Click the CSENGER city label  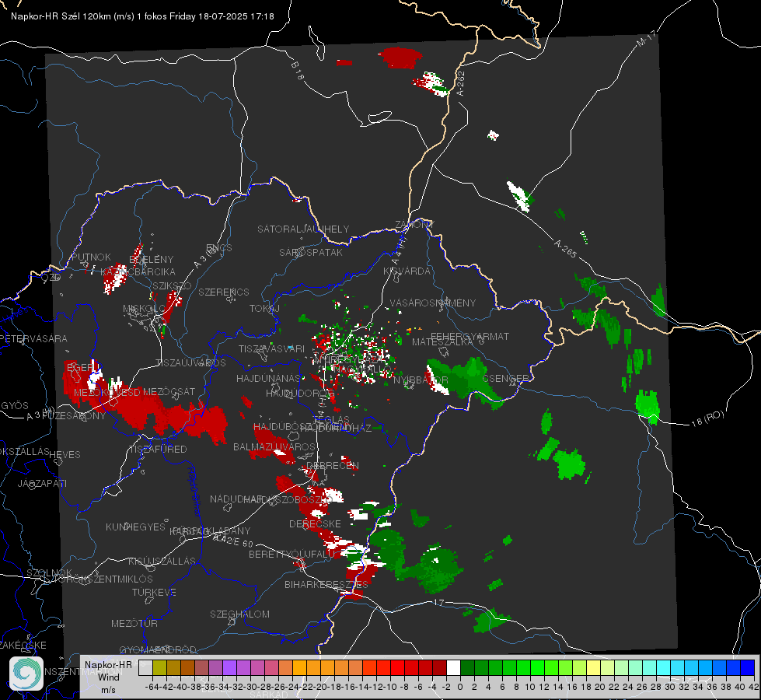point(505,379)
